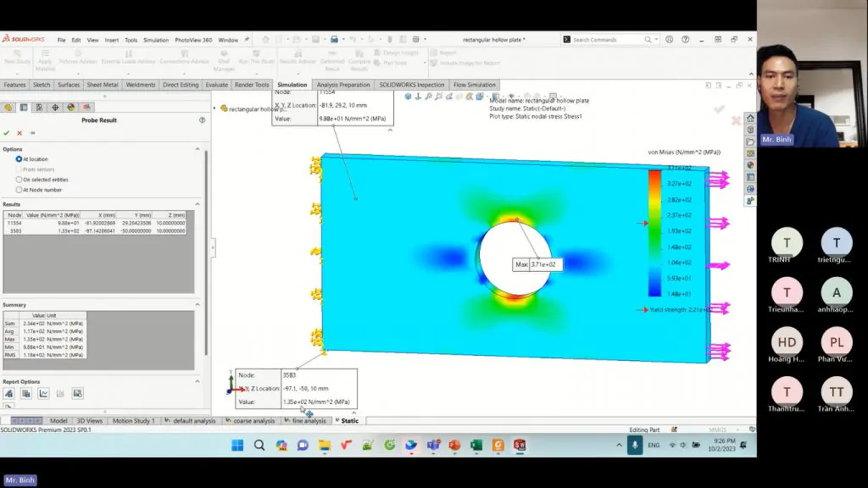Open the PropertyManager tab icon
This screenshot has width=868, height=488.
click(x=24, y=108)
